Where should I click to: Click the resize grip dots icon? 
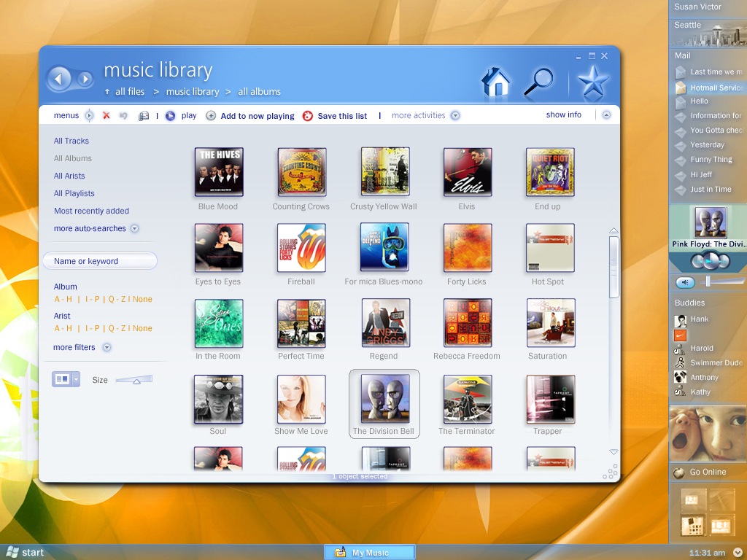pyautogui.click(x=611, y=472)
